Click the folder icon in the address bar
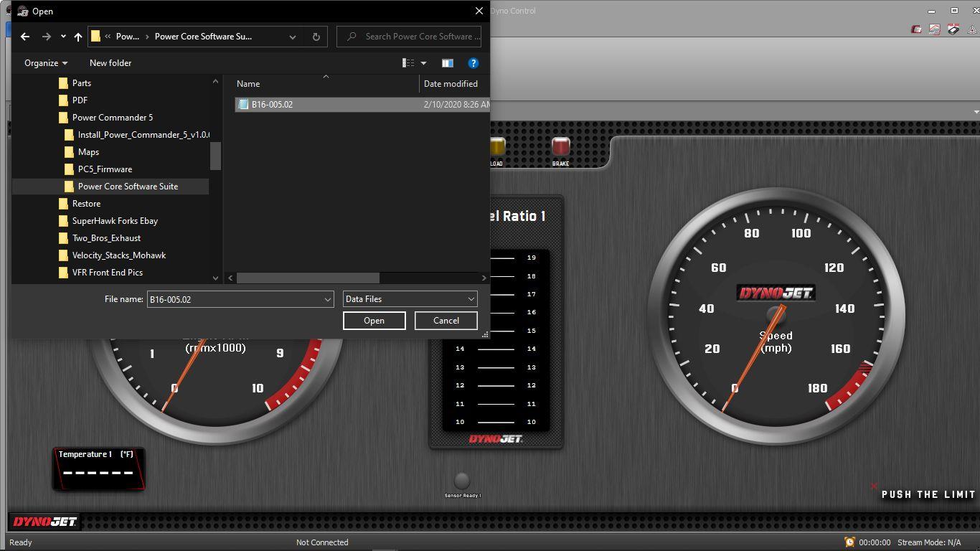 (x=95, y=37)
